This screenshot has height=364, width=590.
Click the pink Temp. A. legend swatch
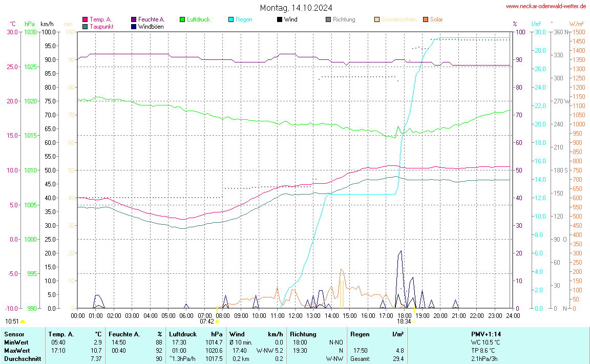tap(85, 19)
